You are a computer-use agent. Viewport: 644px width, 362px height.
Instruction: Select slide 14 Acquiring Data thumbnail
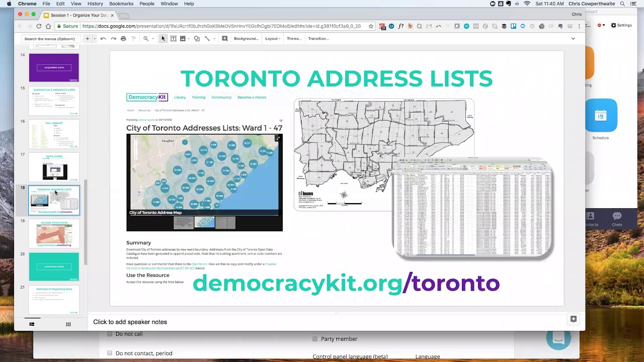(x=54, y=67)
